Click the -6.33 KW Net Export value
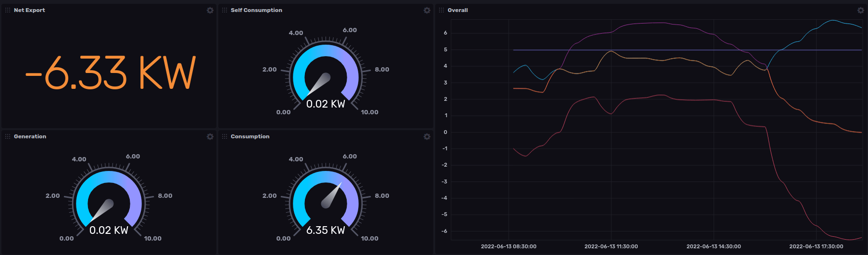Screen dimensions: 868x255 [x=110, y=73]
